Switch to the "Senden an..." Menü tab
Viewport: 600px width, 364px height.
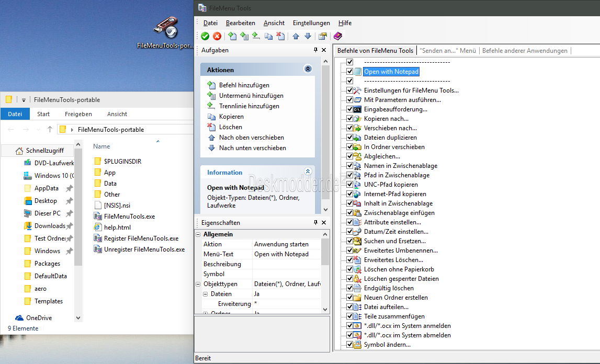coord(448,51)
